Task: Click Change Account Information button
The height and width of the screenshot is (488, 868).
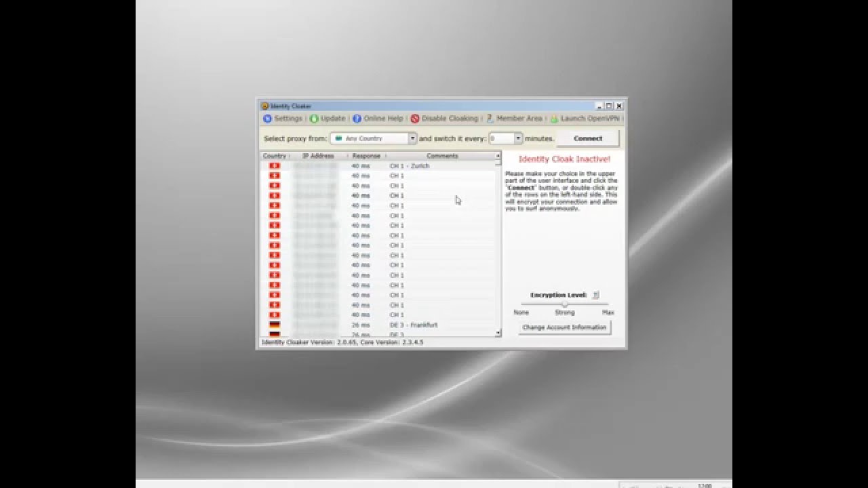Action: click(x=564, y=327)
